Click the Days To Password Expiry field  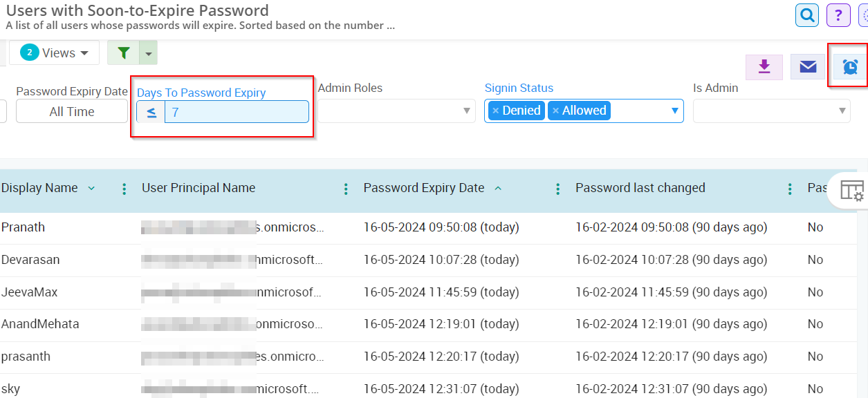coord(237,112)
